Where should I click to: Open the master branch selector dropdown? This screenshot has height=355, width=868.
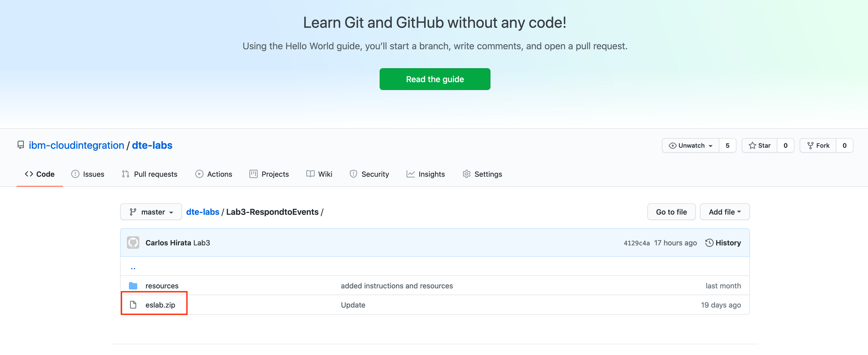click(x=151, y=211)
